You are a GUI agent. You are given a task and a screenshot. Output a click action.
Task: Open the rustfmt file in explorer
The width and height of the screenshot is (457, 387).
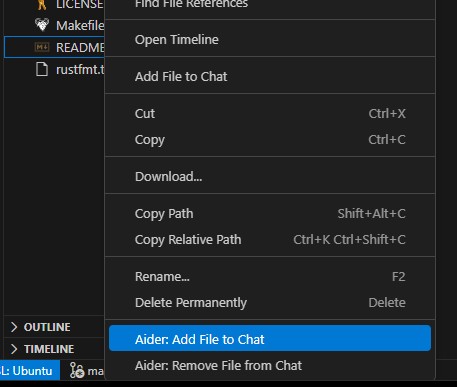point(54,69)
